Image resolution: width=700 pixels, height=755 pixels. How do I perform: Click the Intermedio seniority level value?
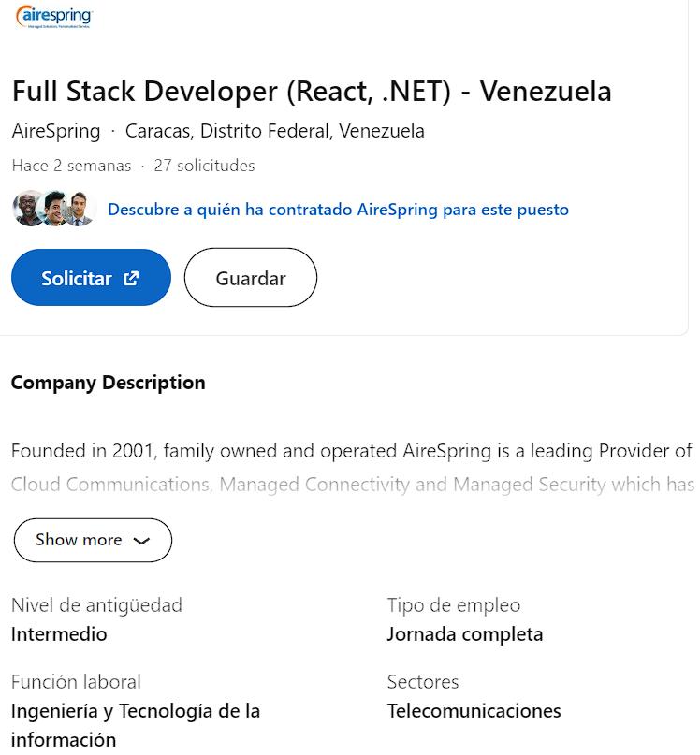point(59,634)
